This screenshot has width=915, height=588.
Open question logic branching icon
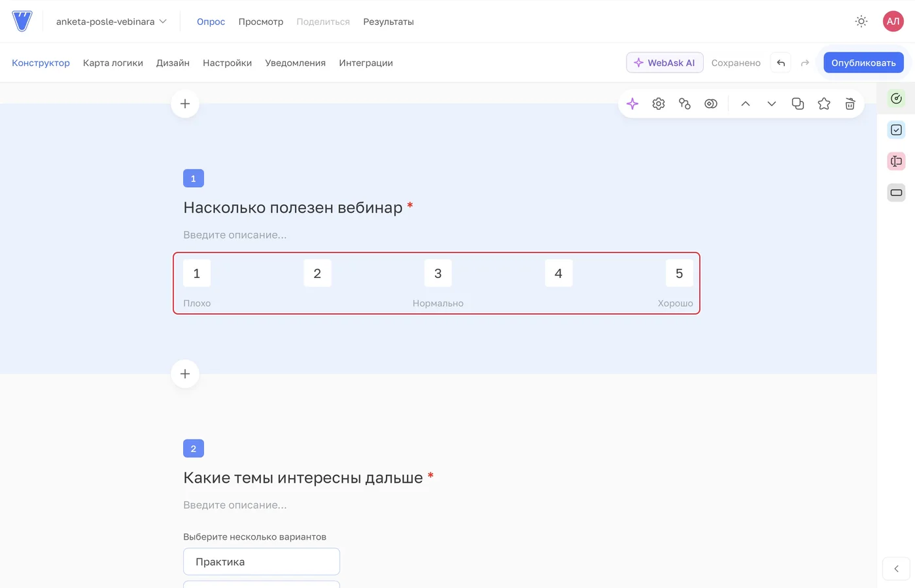685,104
